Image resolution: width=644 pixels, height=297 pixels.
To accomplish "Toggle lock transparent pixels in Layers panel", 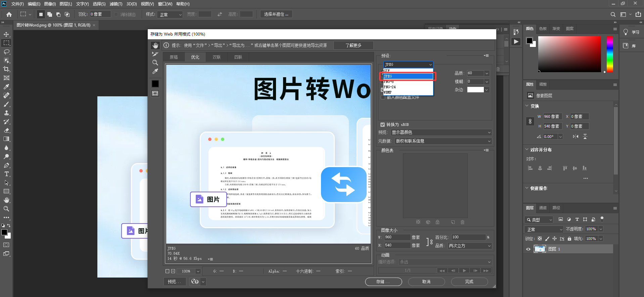I will pos(540,239).
